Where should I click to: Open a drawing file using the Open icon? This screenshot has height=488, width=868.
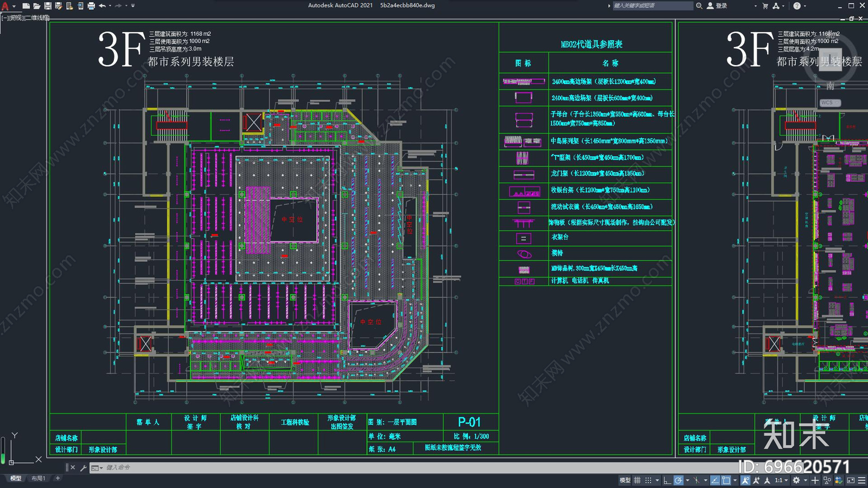(36, 6)
